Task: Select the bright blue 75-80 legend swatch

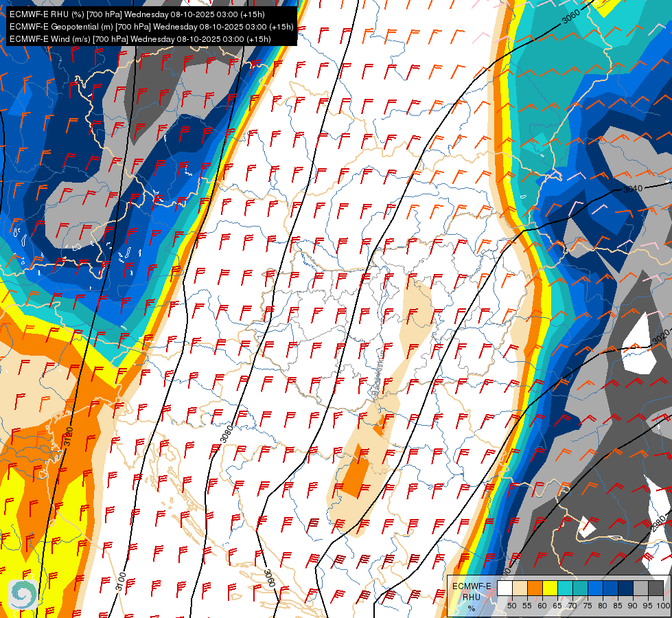Action: (x=595, y=588)
